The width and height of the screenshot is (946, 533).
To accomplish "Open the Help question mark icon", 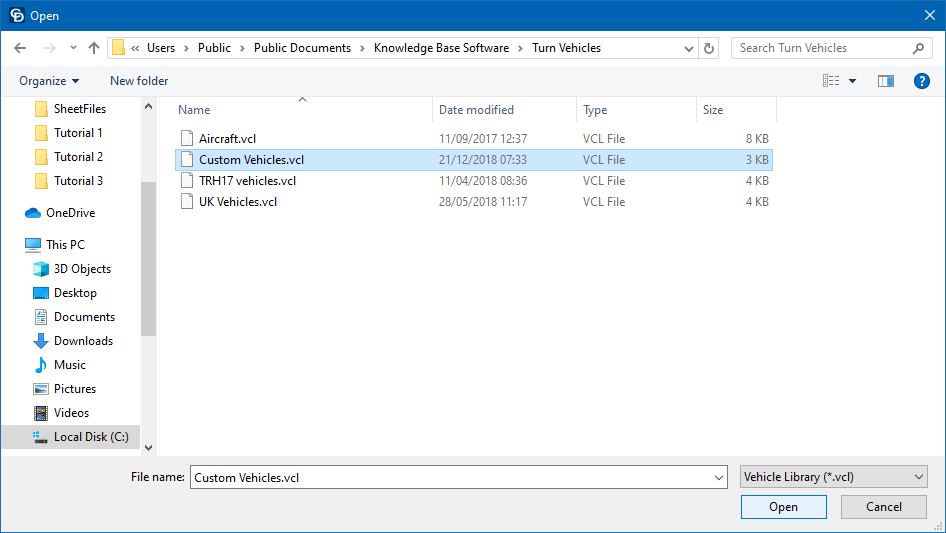I will [x=922, y=81].
